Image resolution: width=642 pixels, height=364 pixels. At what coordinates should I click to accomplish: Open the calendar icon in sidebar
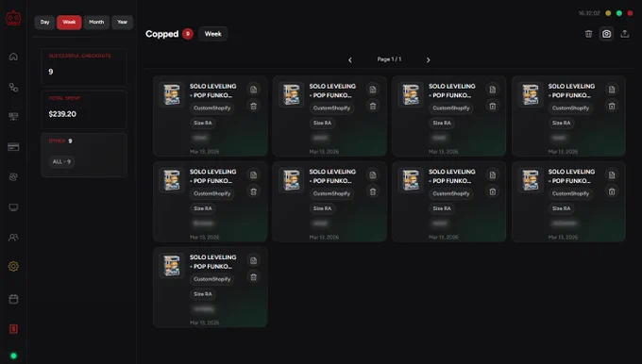[13, 299]
